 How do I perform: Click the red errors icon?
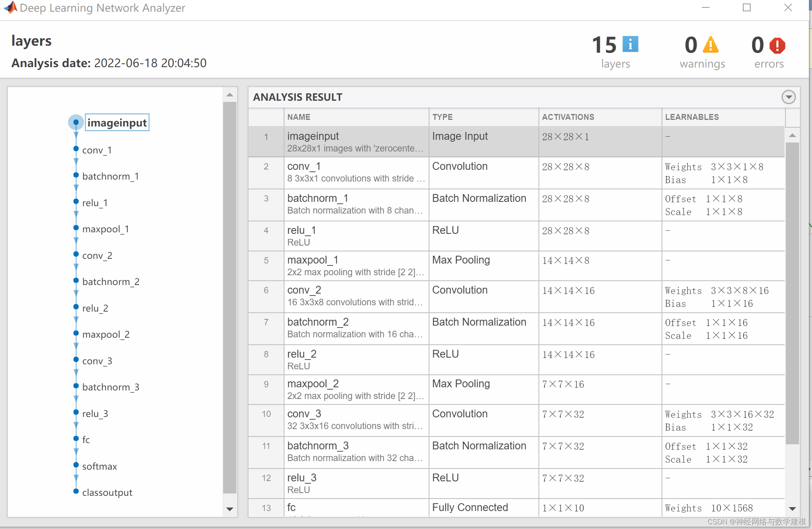pyautogui.click(x=777, y=45)
